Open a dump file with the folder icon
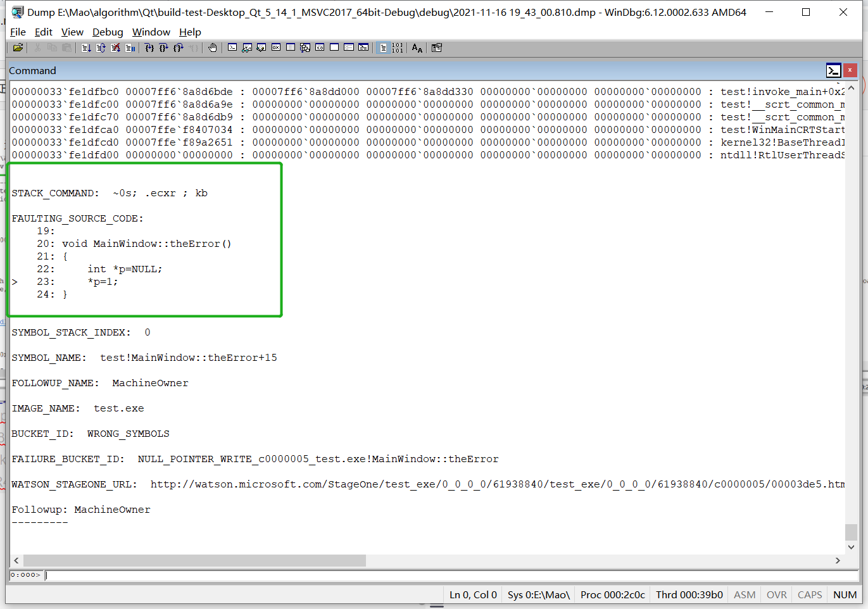Screen dimensions: 868x609 (x=18, y=47)
